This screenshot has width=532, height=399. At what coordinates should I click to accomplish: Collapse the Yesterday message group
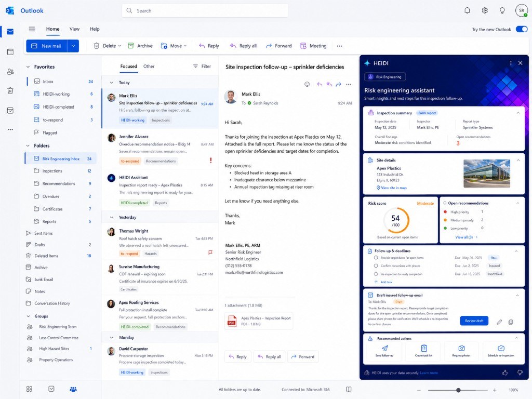click(x=111, y=217)
